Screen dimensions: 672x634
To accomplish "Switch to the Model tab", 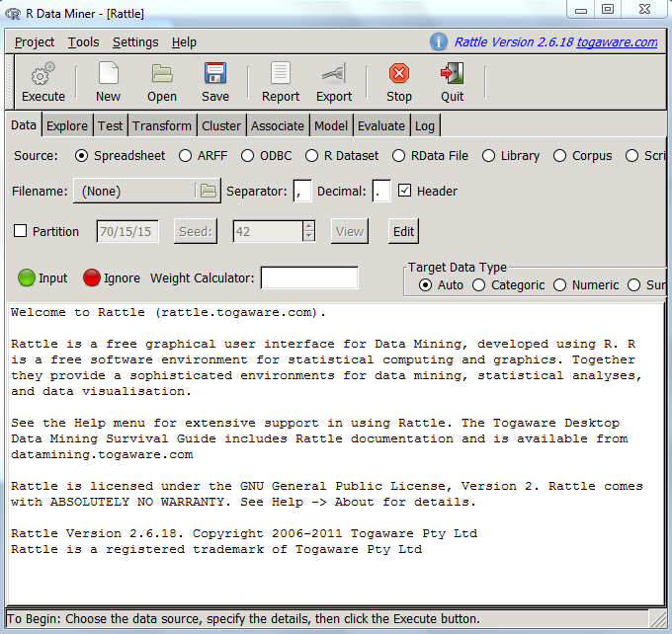I will 331,126.
